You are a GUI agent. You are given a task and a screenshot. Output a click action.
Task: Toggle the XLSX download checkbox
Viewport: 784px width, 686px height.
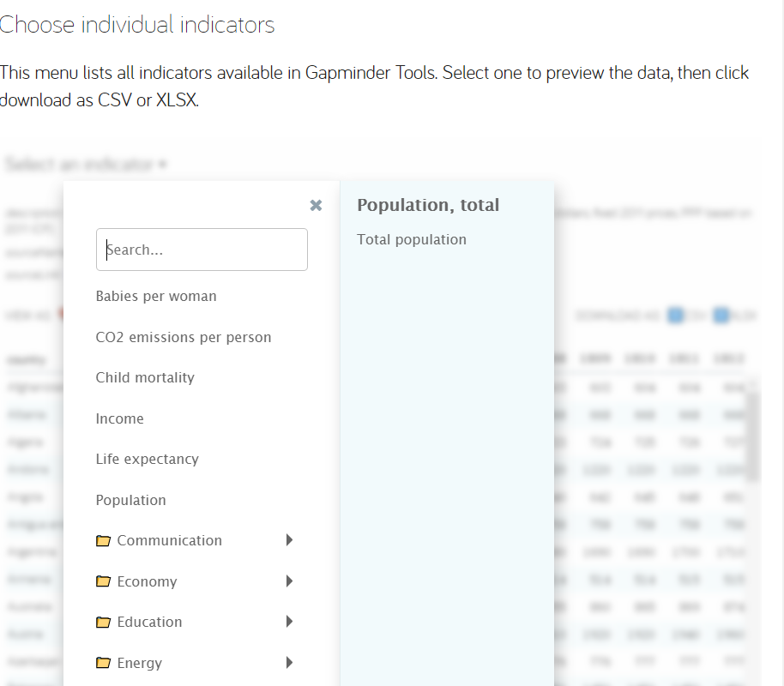click(x=721, y=316)
